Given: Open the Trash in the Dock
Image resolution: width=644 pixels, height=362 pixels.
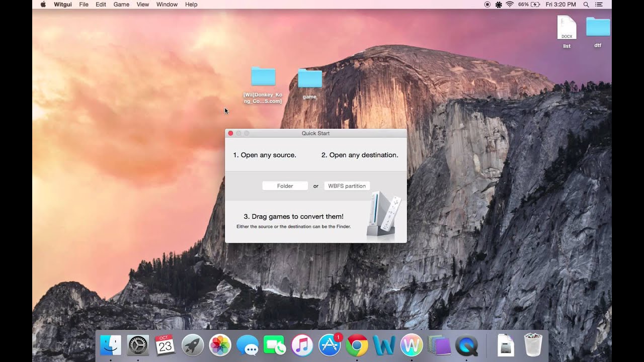Looking at the screenshot, I should coord(533,345).
